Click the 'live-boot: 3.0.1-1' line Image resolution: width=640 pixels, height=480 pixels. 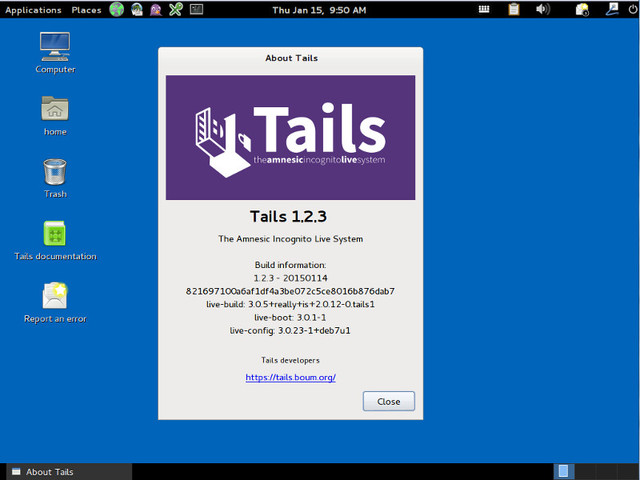pyautogui.click(x=290, y=317)
